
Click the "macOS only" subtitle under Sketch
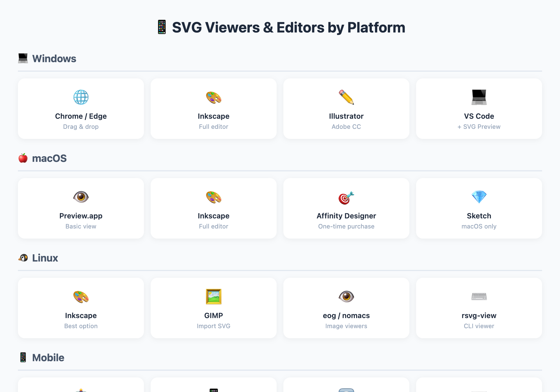point(479,226)
